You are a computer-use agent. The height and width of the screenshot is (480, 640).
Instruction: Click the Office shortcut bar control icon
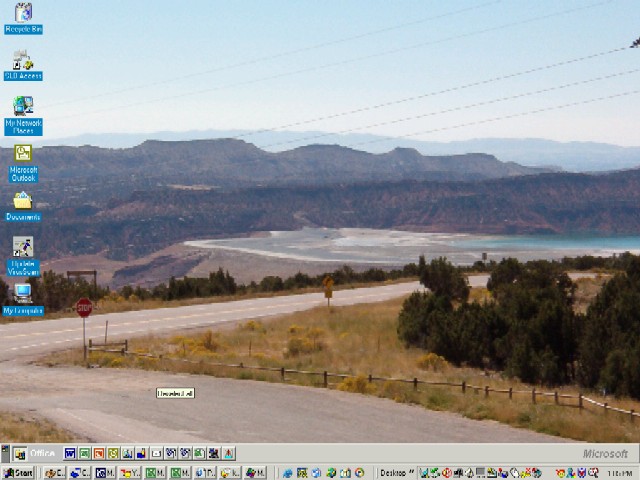pyautogui.click(x=19, y=454)
